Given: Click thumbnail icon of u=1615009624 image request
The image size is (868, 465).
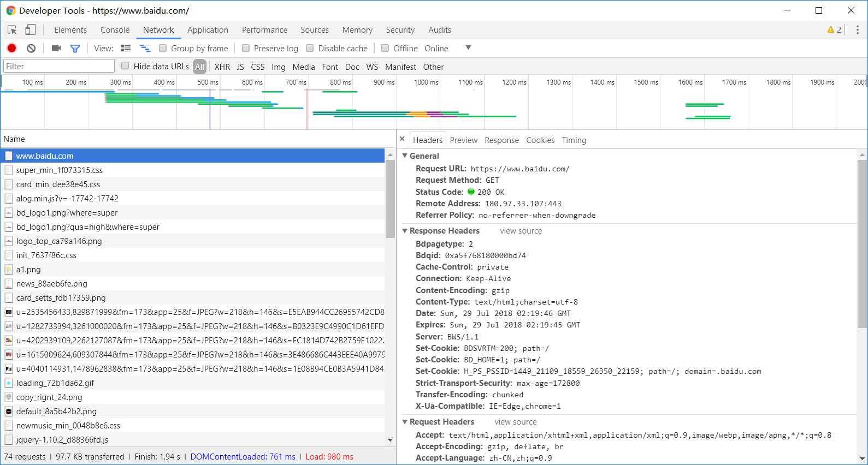Looking at the screenshot, I should (9, 354).
